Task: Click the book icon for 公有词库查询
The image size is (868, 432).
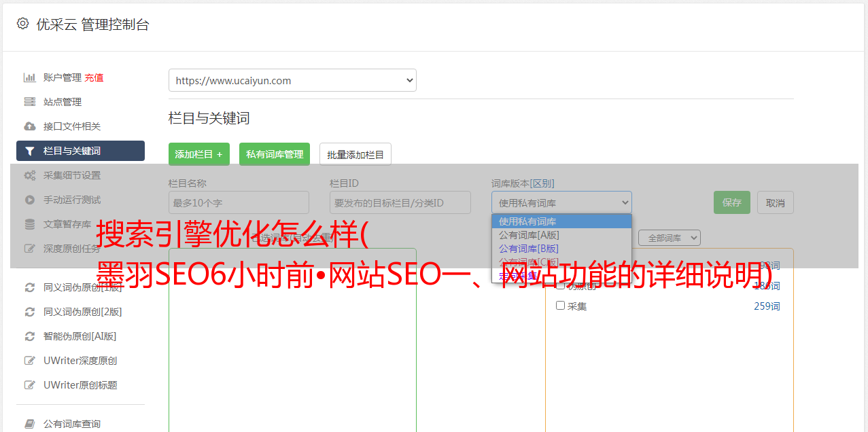Action: [30, 424]
